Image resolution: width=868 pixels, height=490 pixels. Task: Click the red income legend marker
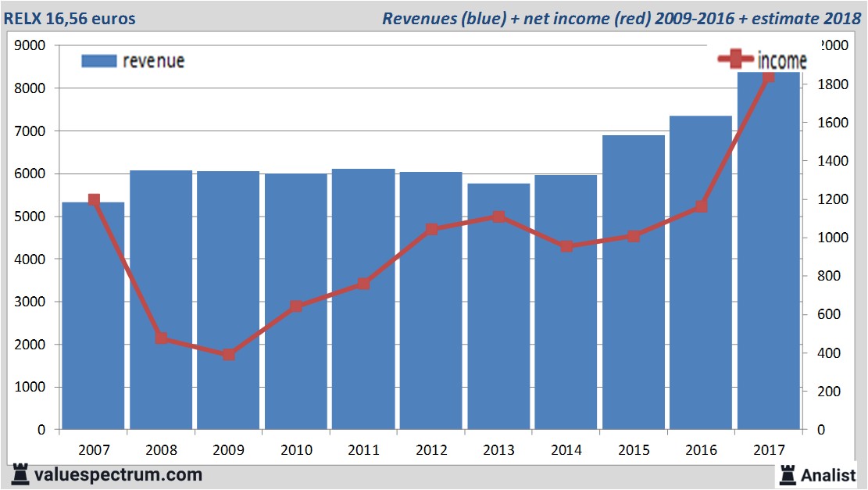click(736, 60)
